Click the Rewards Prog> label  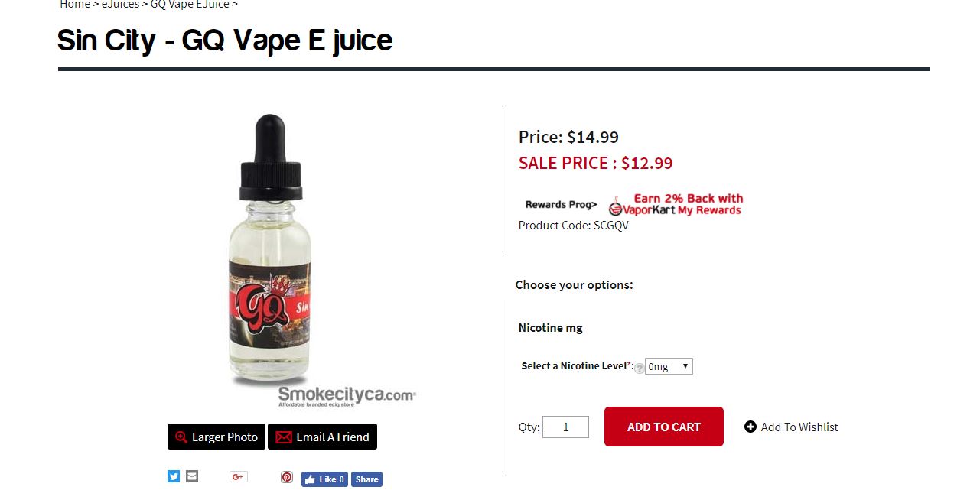click(561, 205)
